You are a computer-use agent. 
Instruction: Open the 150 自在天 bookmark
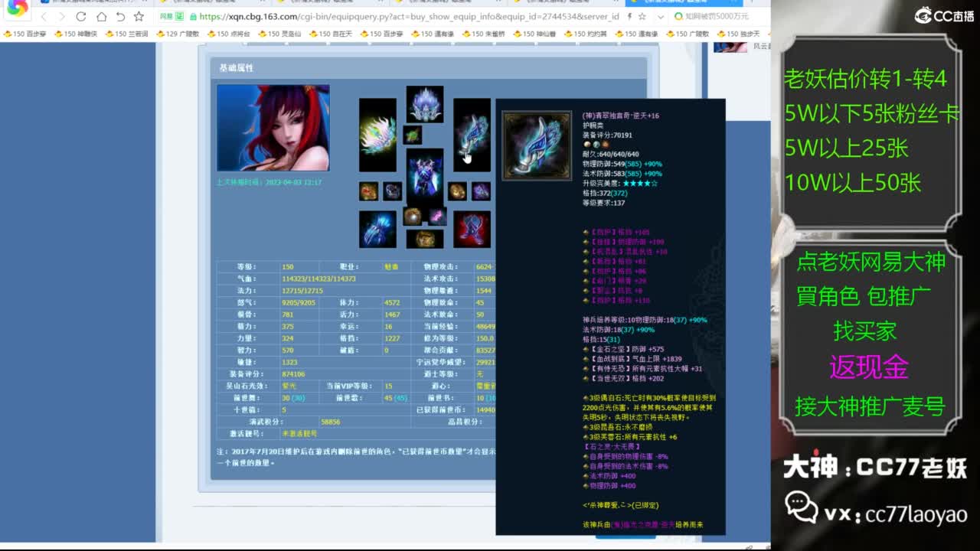[x=331, y=34]
